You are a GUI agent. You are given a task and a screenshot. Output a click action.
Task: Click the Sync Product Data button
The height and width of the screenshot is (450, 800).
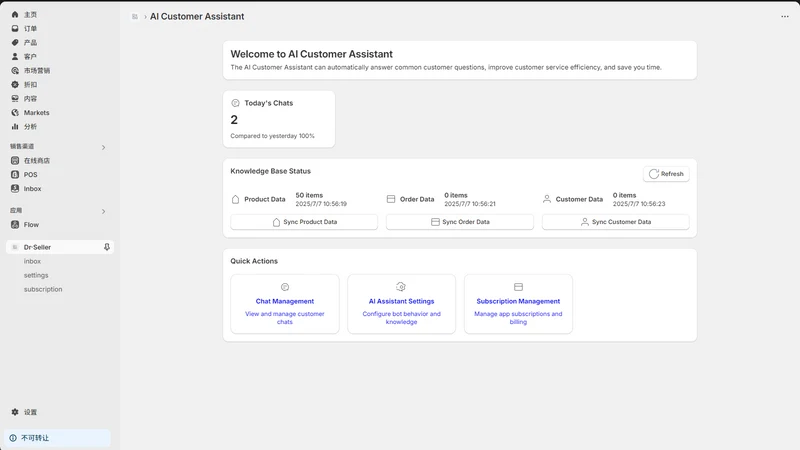click(304, 222)
